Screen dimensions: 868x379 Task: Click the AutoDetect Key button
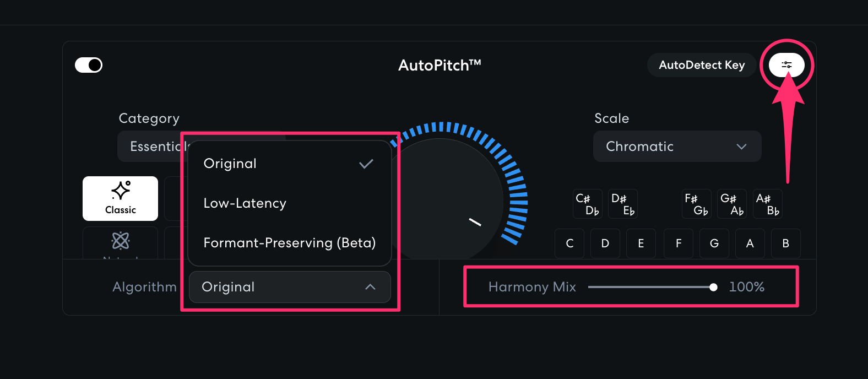coord(701,64)
